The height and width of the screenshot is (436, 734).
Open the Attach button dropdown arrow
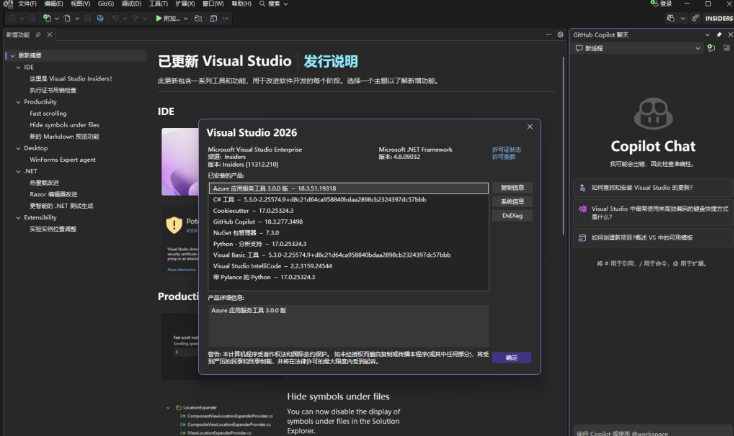coord(186,19)
